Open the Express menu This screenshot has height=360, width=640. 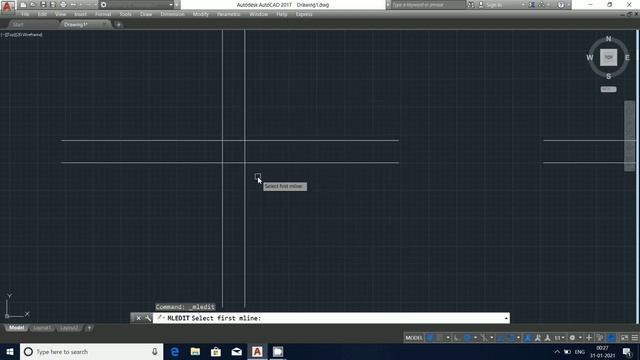[304, 14]
